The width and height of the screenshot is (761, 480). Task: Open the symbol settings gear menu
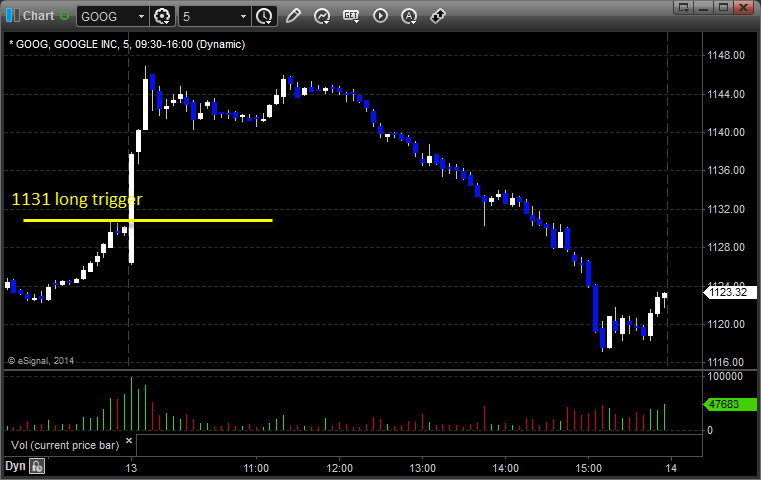(x=162, y=16)
